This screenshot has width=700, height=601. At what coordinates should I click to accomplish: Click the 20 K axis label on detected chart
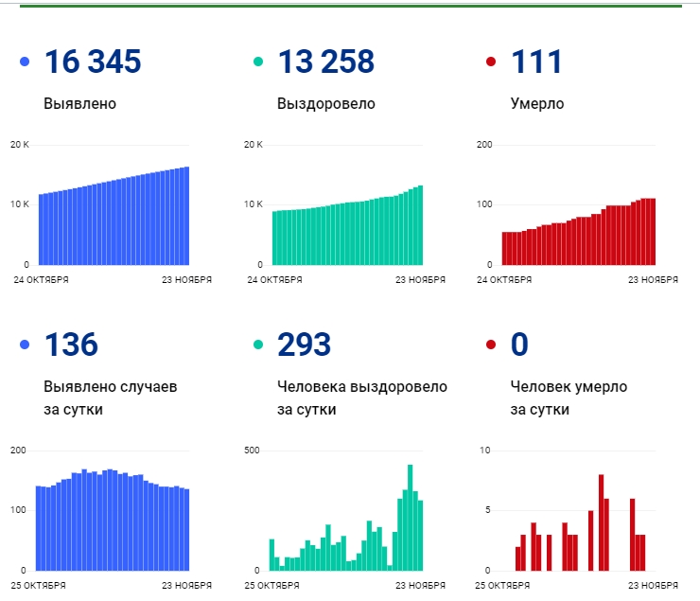click(20, 145)
